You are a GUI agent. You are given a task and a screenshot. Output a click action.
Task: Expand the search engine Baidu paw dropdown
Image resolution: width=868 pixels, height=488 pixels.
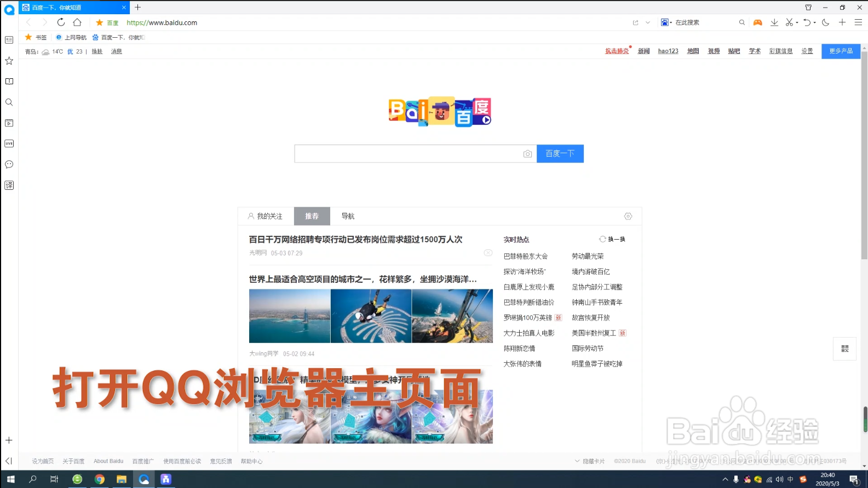click(666, 22)
